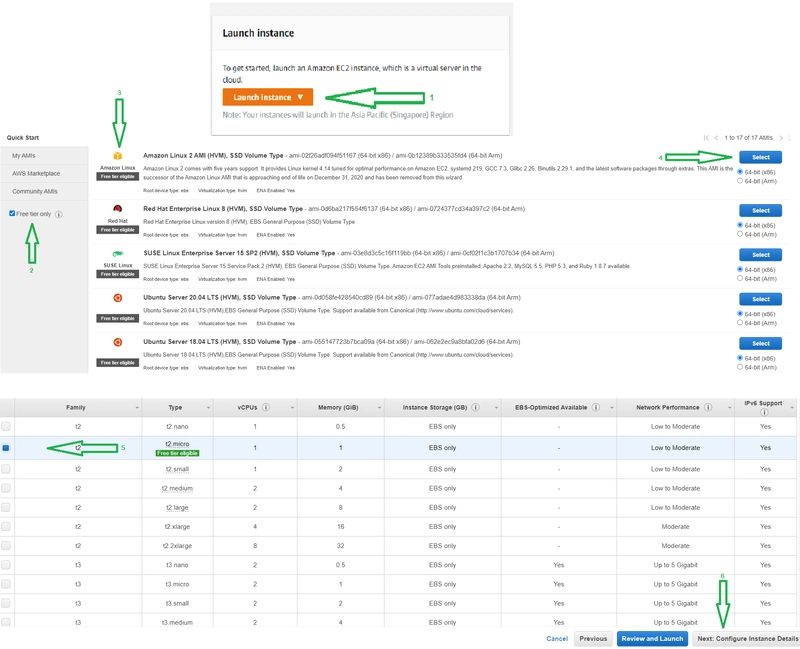800x649 pixels.
Task: Click the Amazon Linux logo icon
Action: click(117, 156)
